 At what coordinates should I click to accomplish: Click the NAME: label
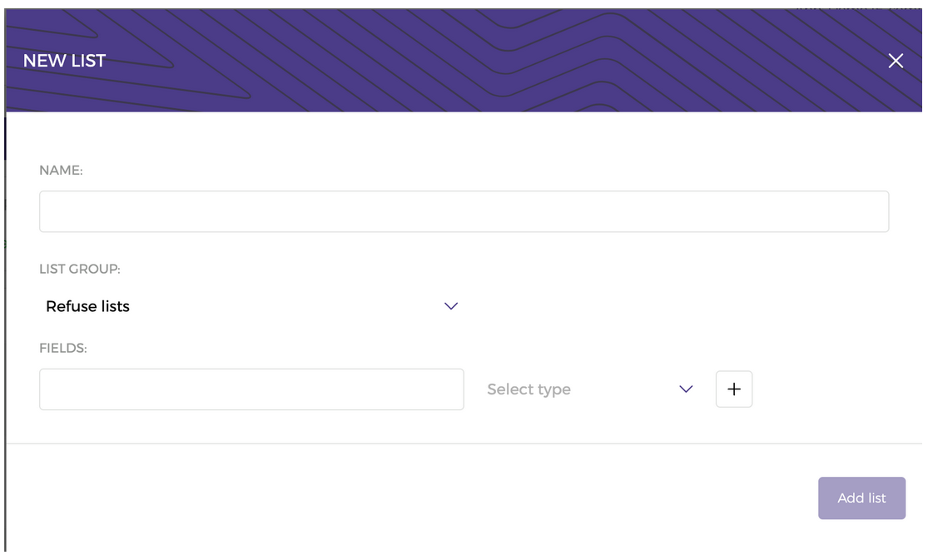point(61,171)
